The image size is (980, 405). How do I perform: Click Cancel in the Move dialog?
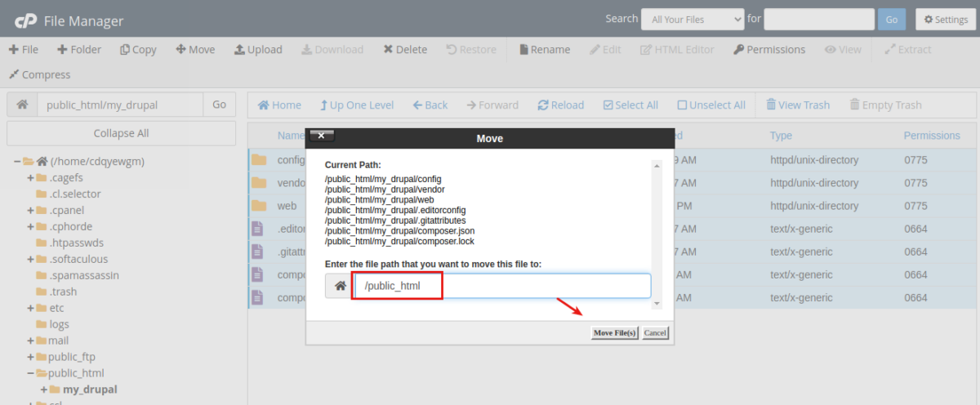655,333
